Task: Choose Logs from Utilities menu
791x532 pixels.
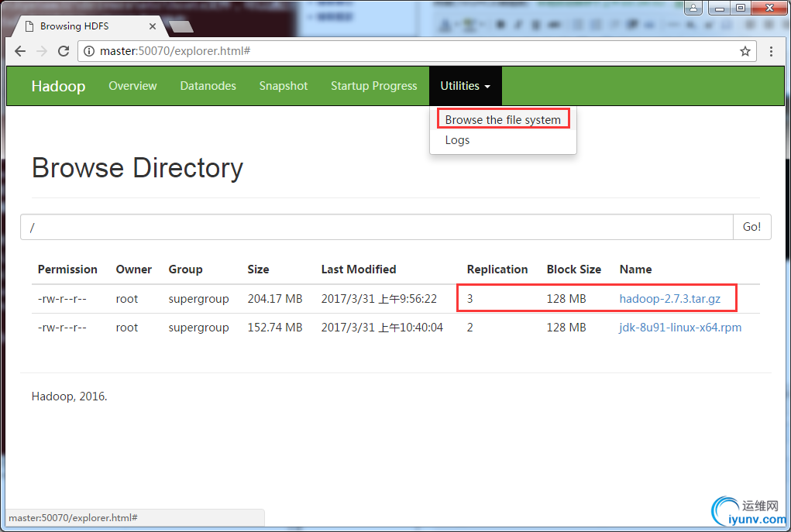Action: 457,140
